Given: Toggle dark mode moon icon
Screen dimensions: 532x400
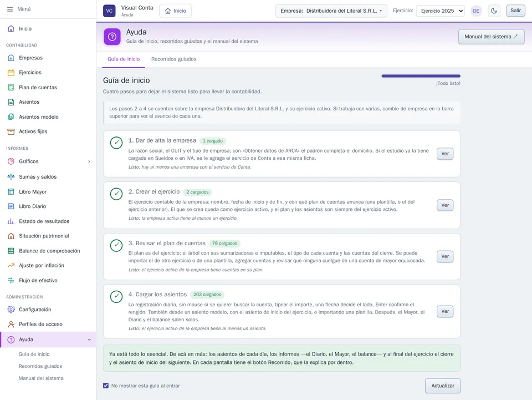Looking at the screenshot, I should (x=494, y=11).
